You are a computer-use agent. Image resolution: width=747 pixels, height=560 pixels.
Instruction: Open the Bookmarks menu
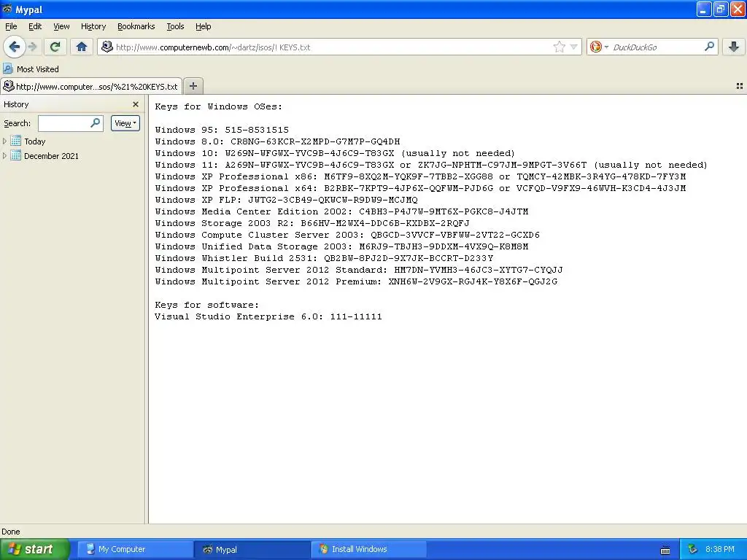(136, 26)
